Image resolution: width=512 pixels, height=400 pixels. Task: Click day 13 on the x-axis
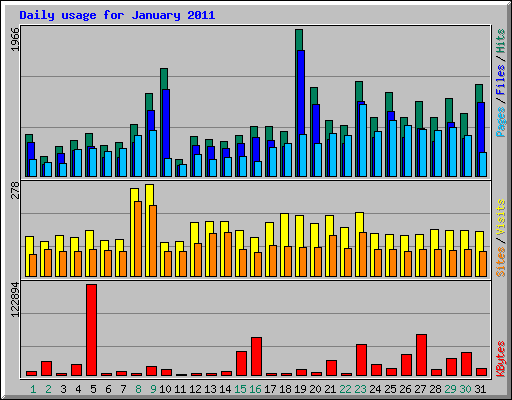click(x=210, y=389)
